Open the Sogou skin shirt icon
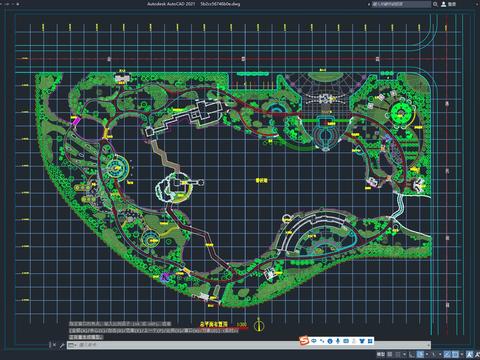Screen dimensions: 480x360 [x=362, y=341]
